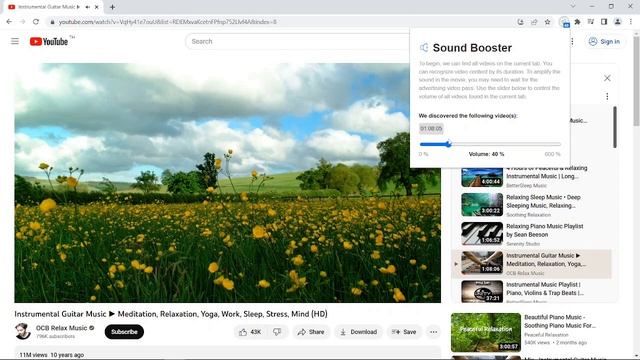Click the video title text
The image size is (640, 360).
[x=171, y=314]
